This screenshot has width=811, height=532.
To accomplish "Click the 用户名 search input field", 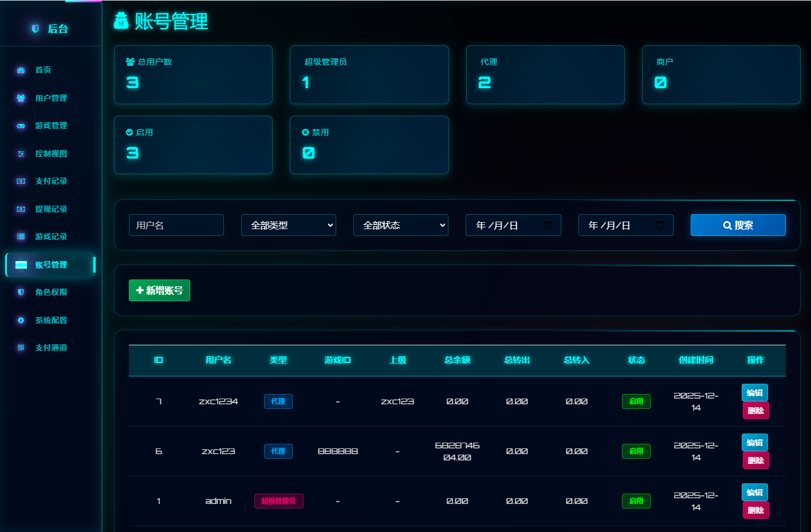I will [176, 225].
